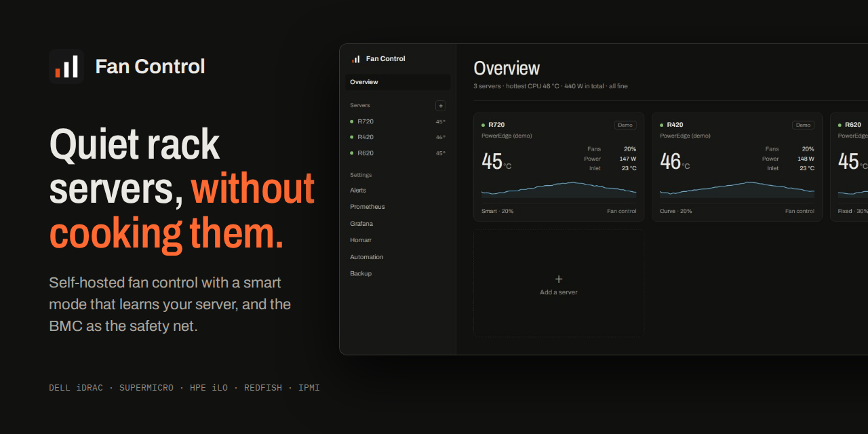
Task: Click the green status dot on the R720 card
Action: pos(483,125)
